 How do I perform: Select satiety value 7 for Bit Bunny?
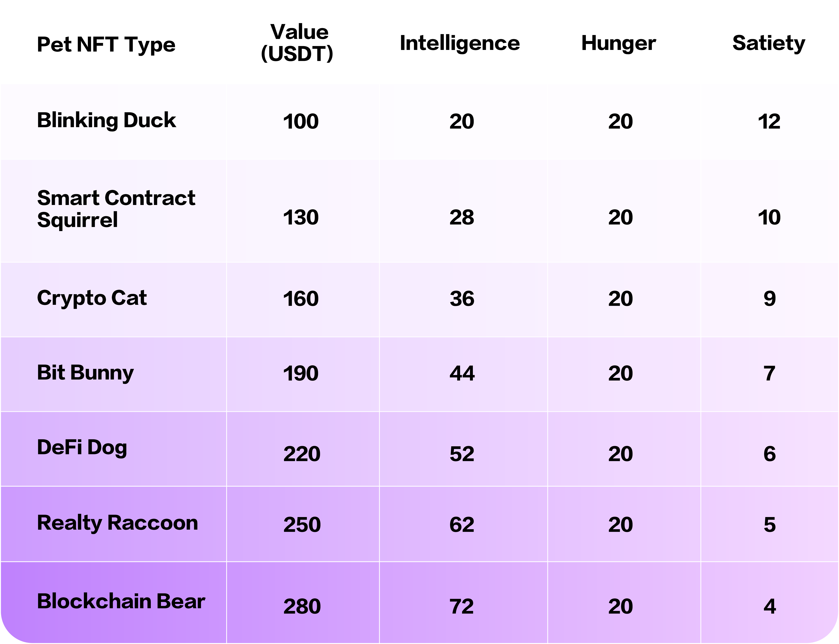click(769, 373)
